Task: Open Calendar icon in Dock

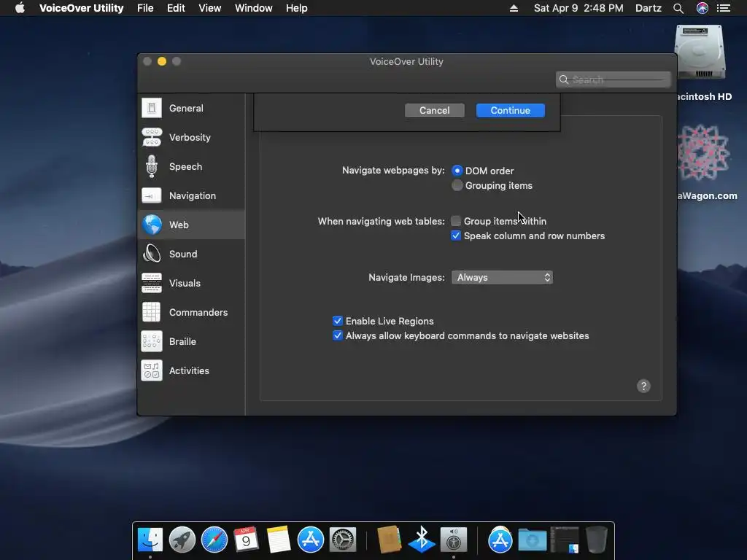Action: click(247, 540)
